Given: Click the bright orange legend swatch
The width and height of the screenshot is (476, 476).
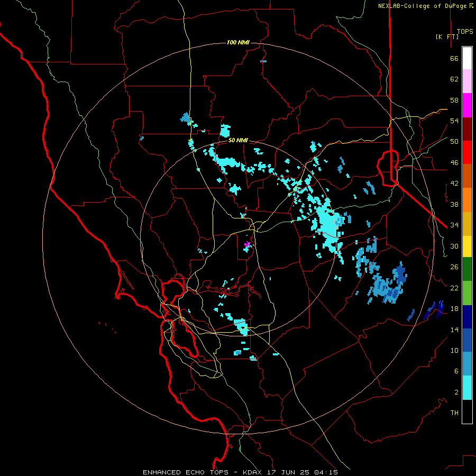Looking at the screenshot, I should click(467, 200).
